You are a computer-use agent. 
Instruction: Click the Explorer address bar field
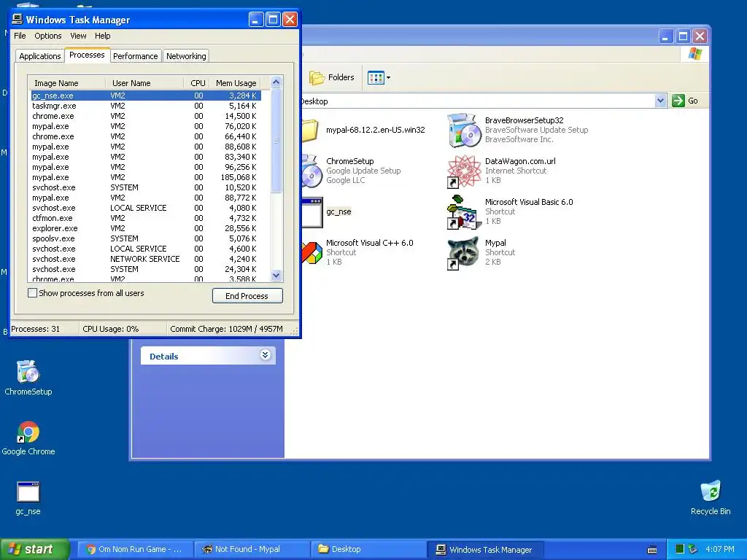tap(478, 101)
